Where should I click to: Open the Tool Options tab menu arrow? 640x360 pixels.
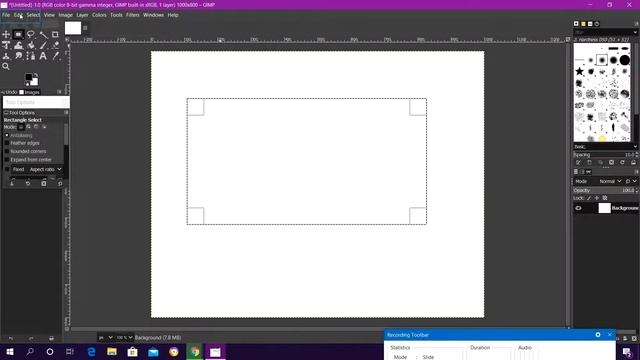[66, 113]
